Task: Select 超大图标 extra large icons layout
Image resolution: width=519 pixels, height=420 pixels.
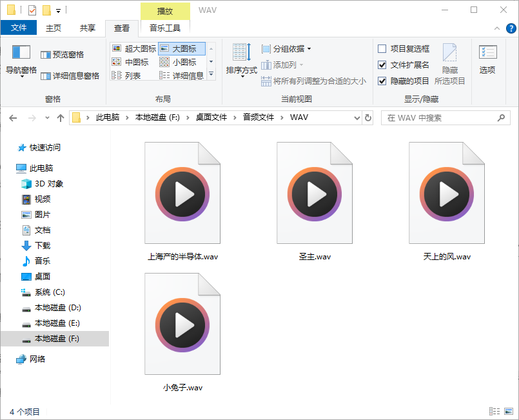Action: click(134, 48)
